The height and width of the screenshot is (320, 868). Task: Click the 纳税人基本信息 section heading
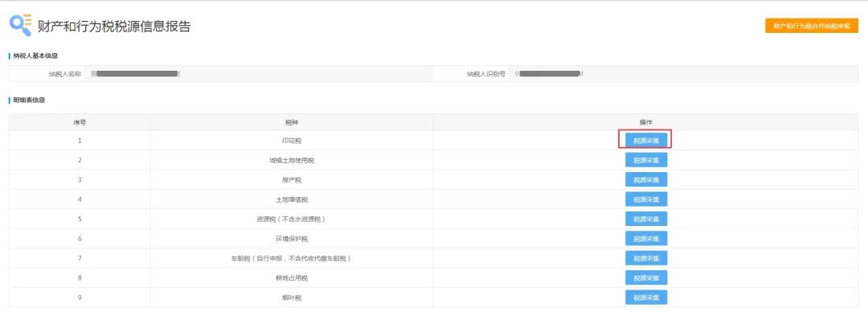click(x=36, y=56)
